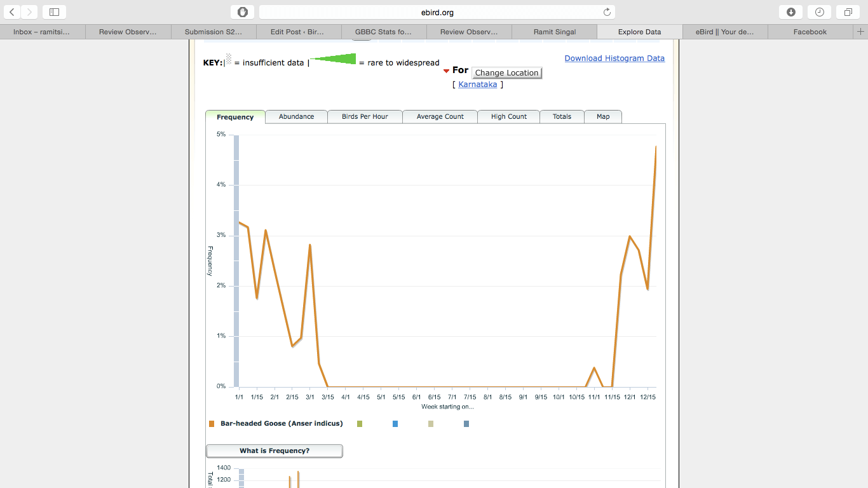
Task: Click the beige empty legend swatch
Action: tap(431, 423)
